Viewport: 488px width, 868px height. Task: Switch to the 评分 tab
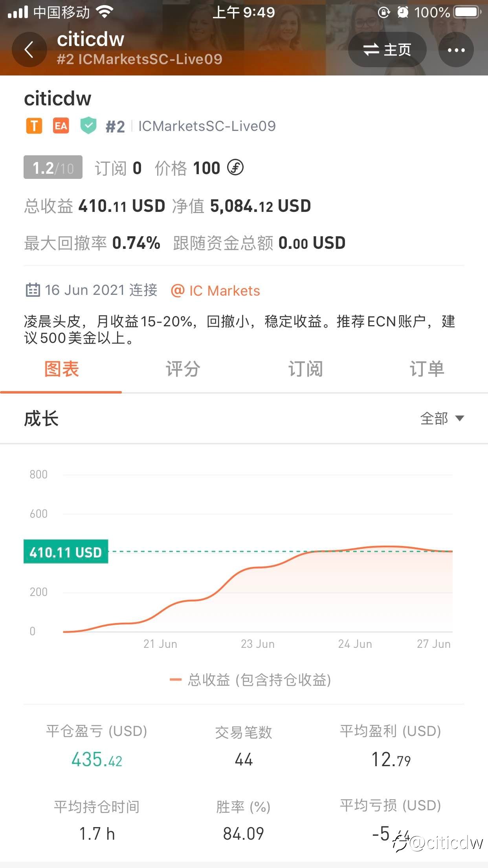(183, 370)
